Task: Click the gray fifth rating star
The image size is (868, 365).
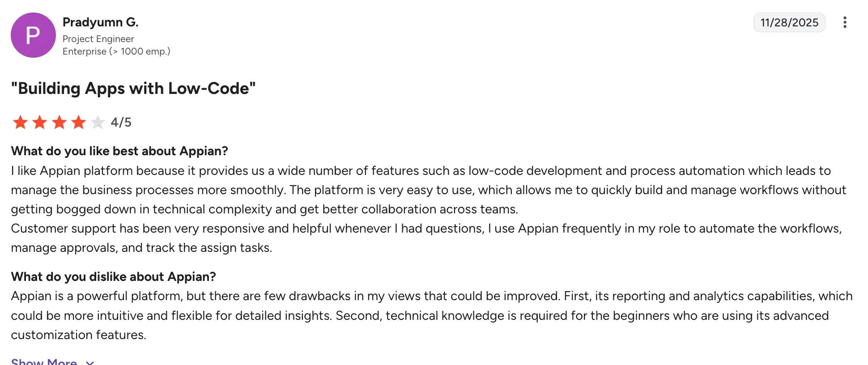Action: coord(98,122)
